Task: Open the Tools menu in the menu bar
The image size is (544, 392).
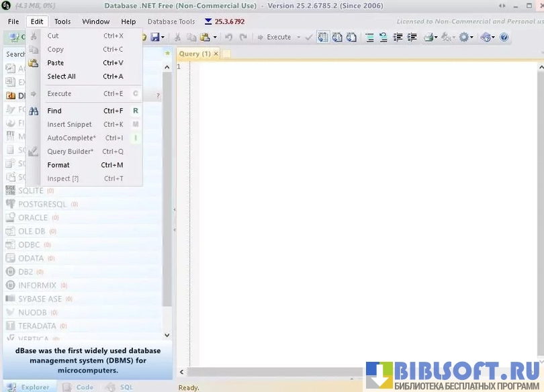Action: point(62,21)
